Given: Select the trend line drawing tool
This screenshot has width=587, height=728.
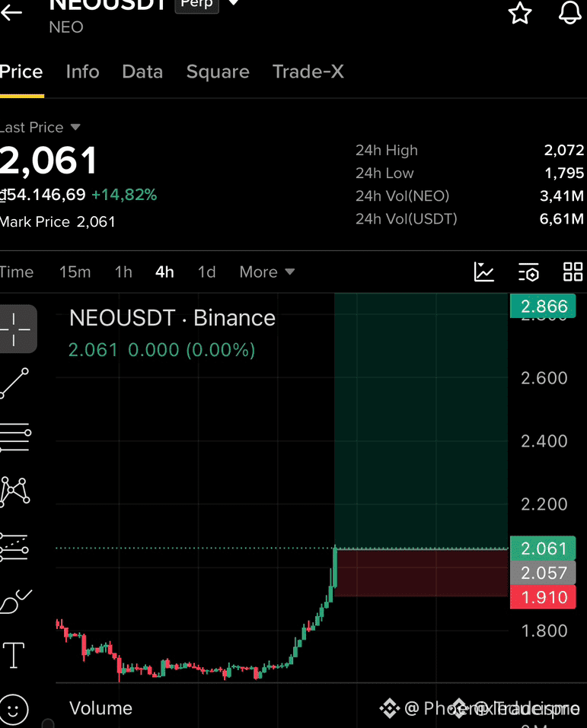Looking at the screenshot, I should (15, 383).
